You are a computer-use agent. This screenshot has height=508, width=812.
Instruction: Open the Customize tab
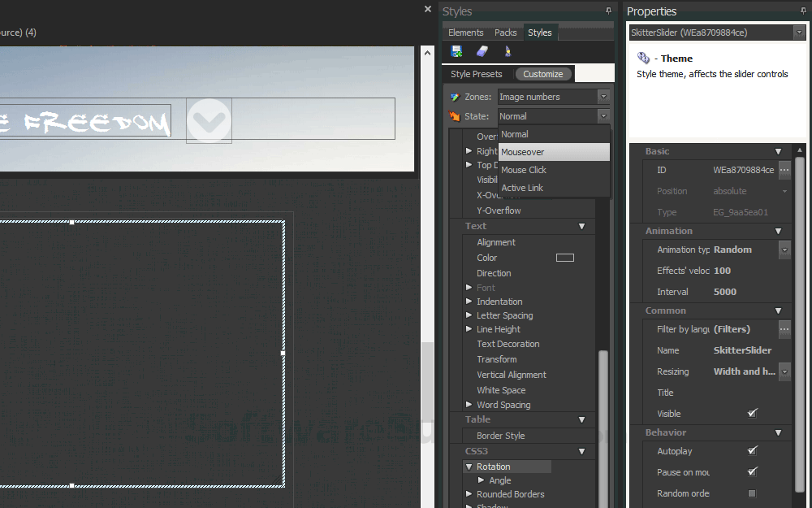point(543,72)
